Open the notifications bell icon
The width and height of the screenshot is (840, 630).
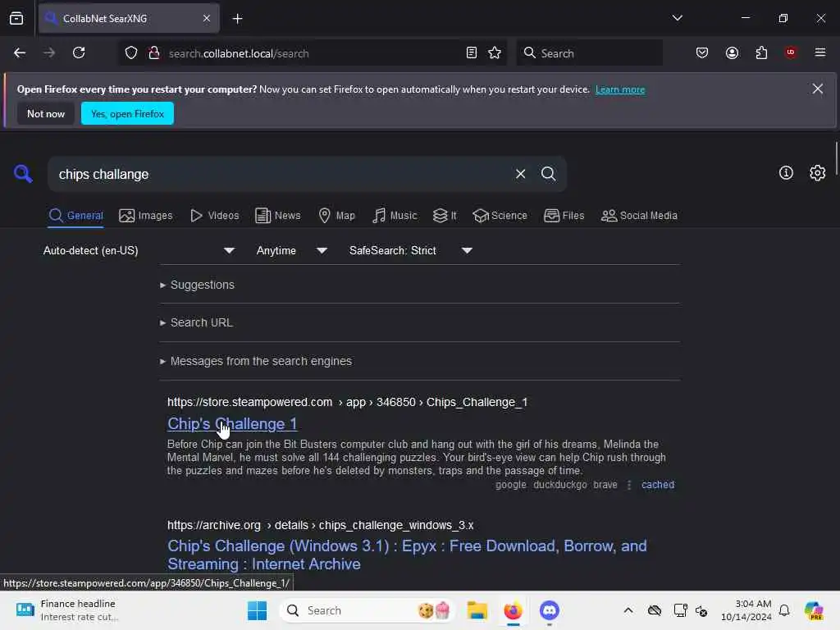coord(783,610)
